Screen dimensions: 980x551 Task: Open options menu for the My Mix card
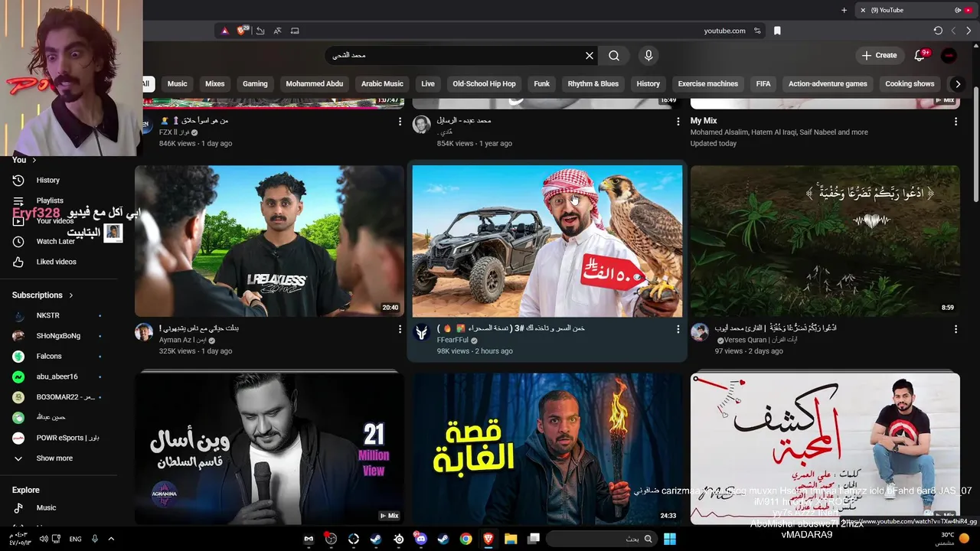click(x=955, y=121)
